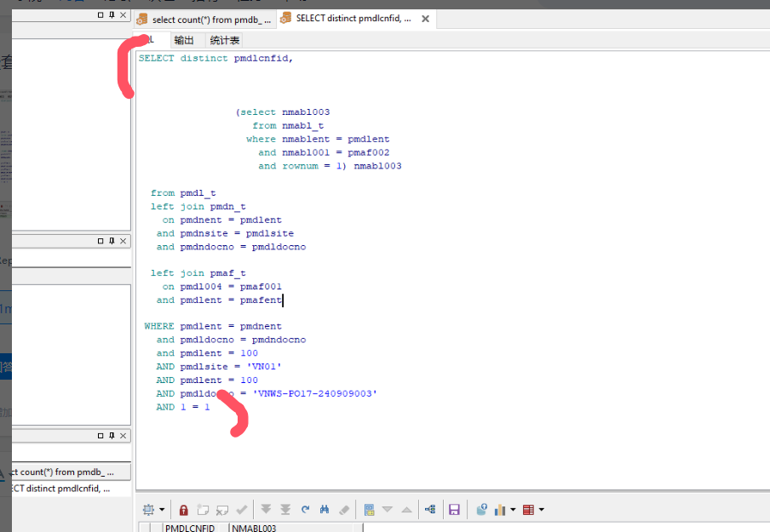Click the linked query tree icon
770x532 pixels.
pyautogui.click(x=430, y=509)
